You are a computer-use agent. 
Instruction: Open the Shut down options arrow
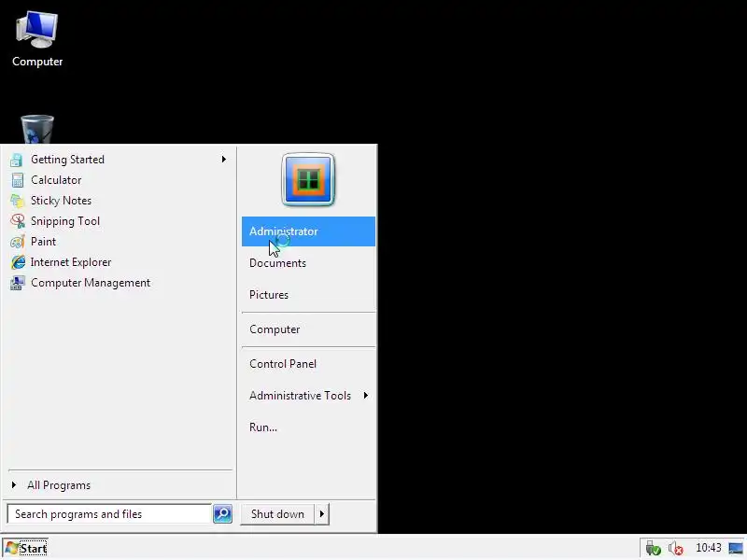(322, 514)
